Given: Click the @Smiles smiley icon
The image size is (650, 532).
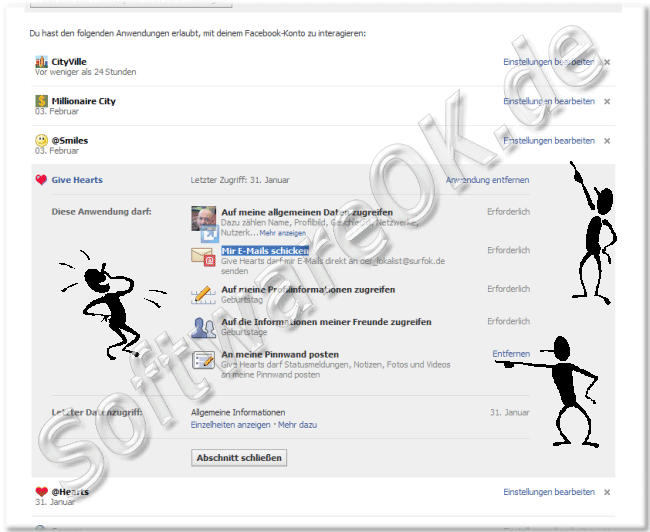Looking at the screenshot, I should tap(41, 140).
